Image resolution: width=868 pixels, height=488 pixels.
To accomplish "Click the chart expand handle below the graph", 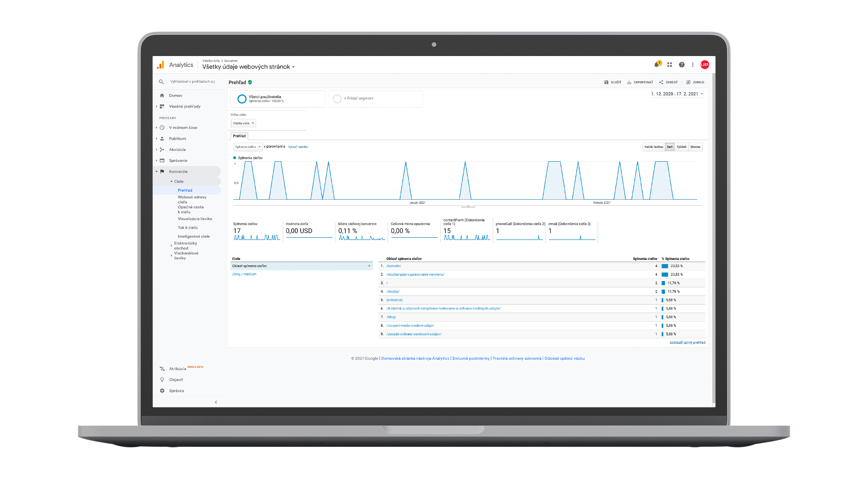I will click(x=468, y=206).
